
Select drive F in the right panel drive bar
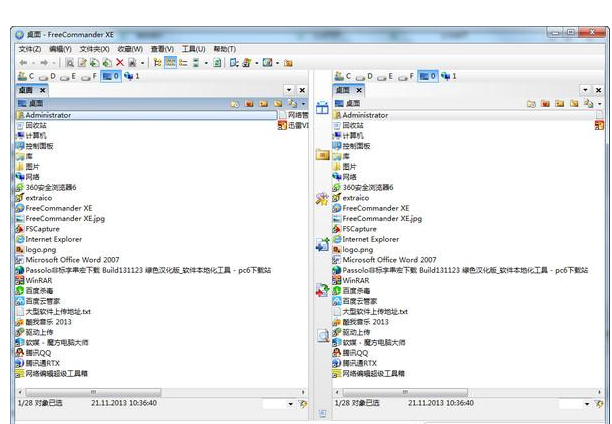(406, 76)
